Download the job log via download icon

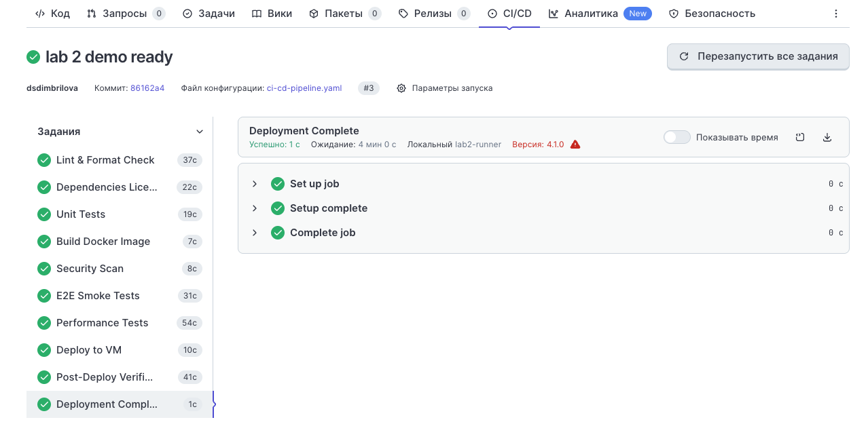click(827, 136)
